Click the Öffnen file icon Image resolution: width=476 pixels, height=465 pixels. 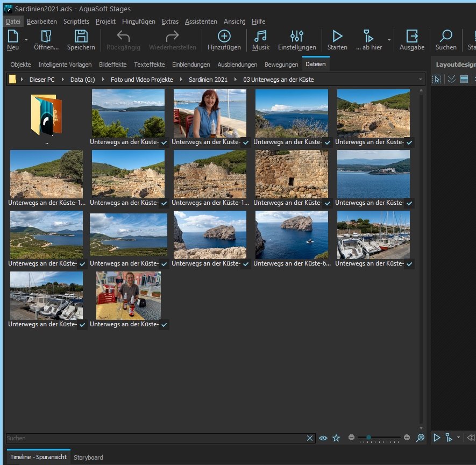pos(46,37)
